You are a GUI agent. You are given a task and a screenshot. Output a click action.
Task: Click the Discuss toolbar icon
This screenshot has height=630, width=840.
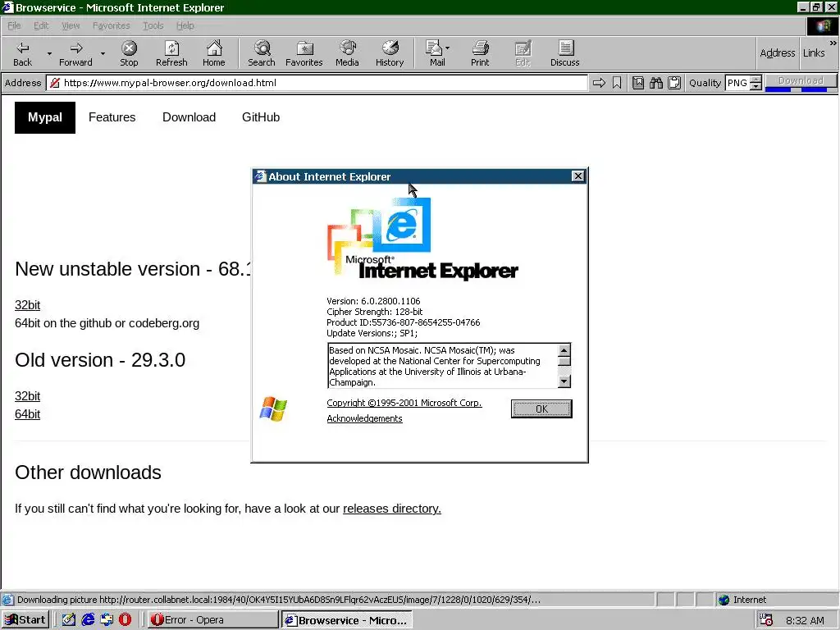pyautogui.click(x=564, y=53)
